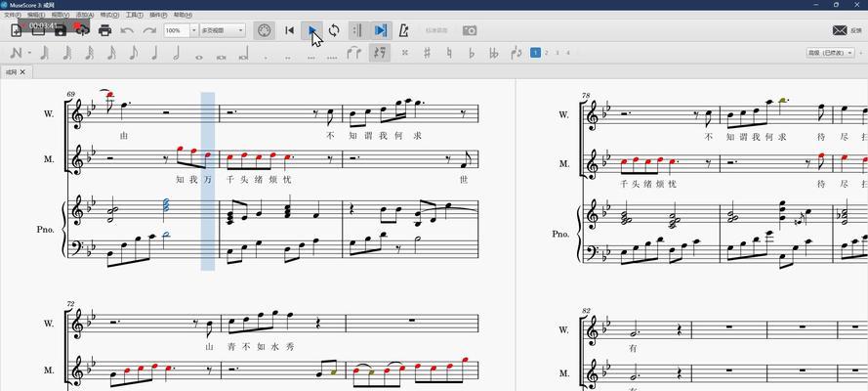Apply sharp accidental

428,53
